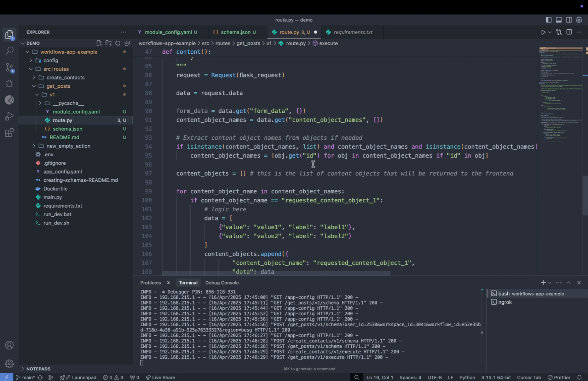
Task: Open Run and Debug view
Action: coord(10,116)
